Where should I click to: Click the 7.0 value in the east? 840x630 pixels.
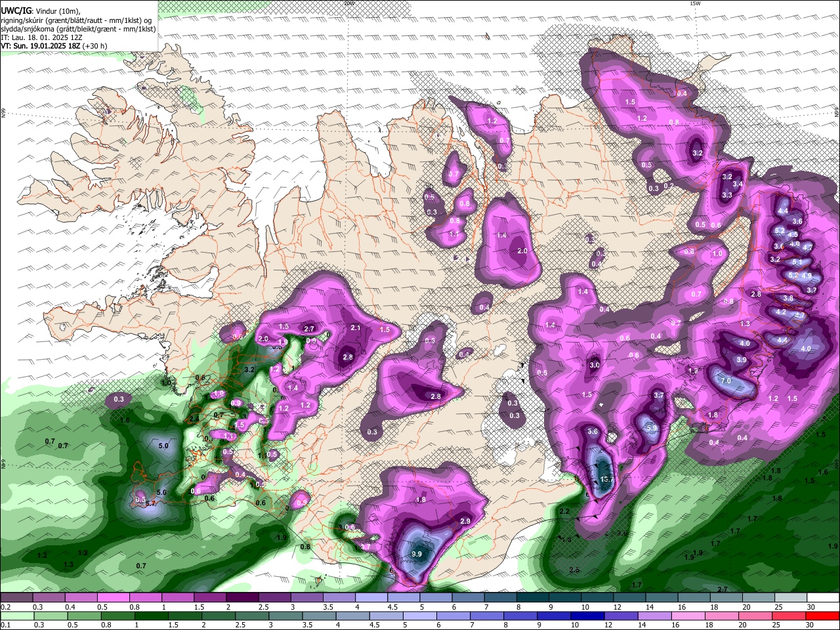point(726,381)
